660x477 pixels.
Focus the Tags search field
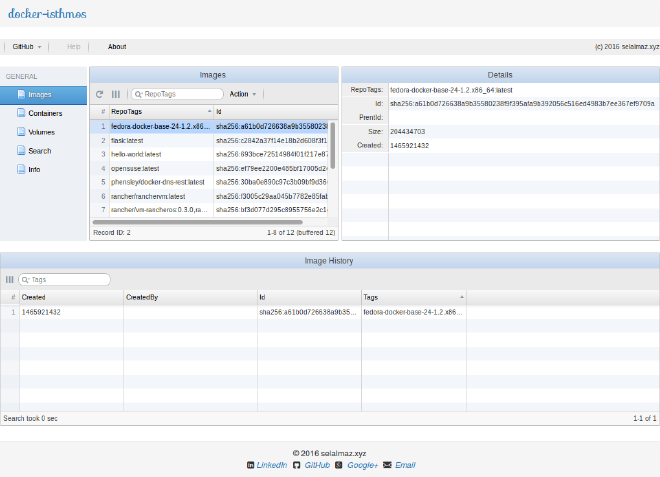64,280
